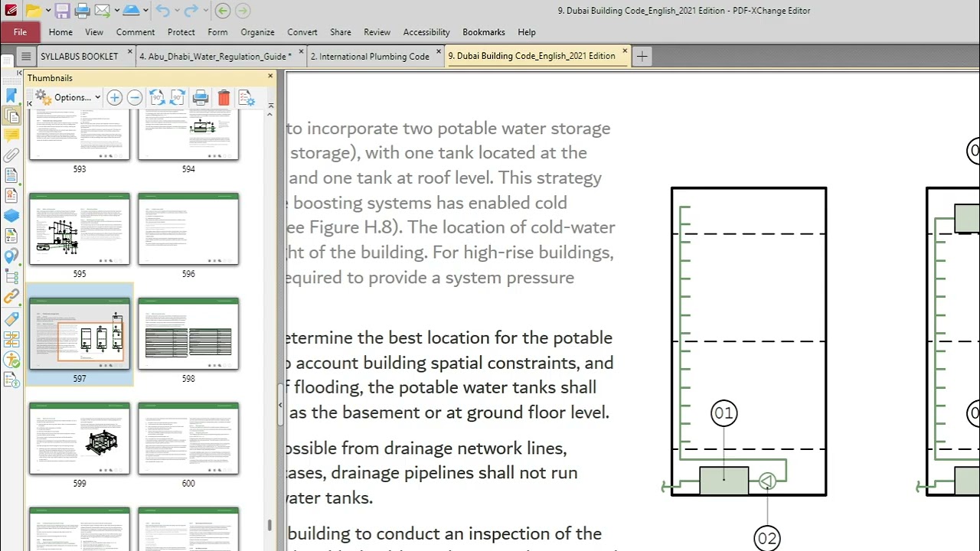Click the email envelope icon
Viewport: 980px width, 551px height.
click(102, 11)
